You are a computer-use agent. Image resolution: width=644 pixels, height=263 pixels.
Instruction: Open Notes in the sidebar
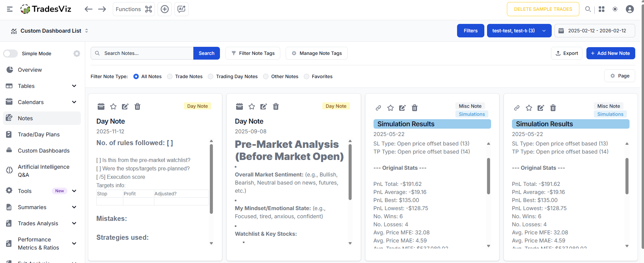point(42,118)
